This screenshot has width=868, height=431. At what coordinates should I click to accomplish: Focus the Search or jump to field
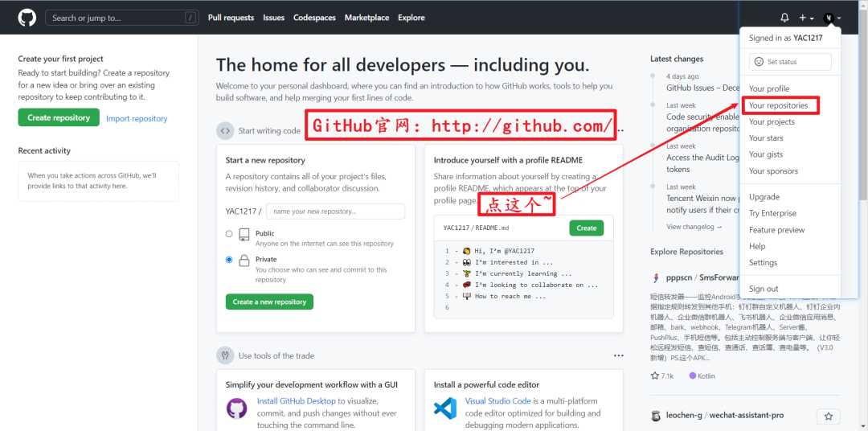pyautogui.click(x=121, y=18)
